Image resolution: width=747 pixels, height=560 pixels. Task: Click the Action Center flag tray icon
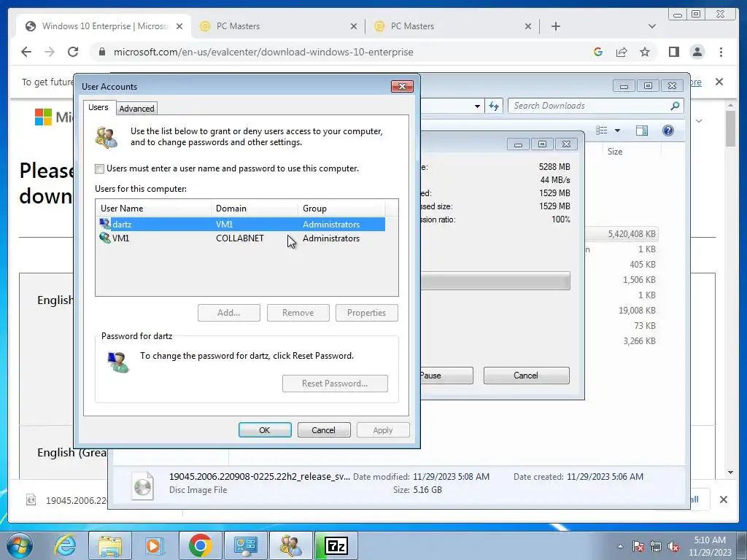[x=638, y=546]
